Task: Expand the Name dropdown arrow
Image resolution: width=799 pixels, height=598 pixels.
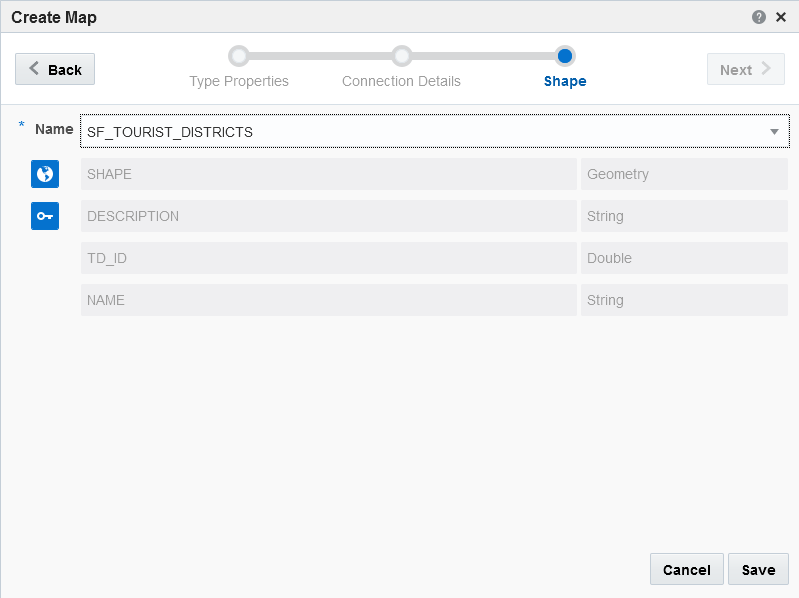Action: tap(774, 132)
